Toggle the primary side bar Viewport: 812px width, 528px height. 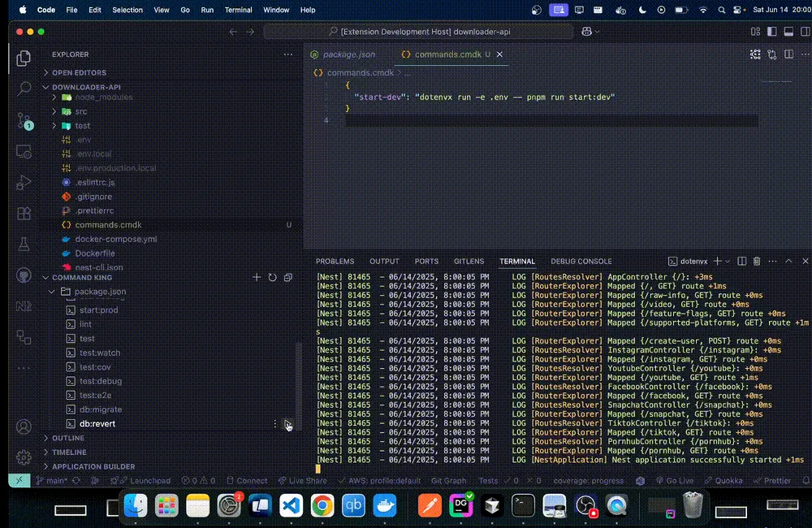771,32
